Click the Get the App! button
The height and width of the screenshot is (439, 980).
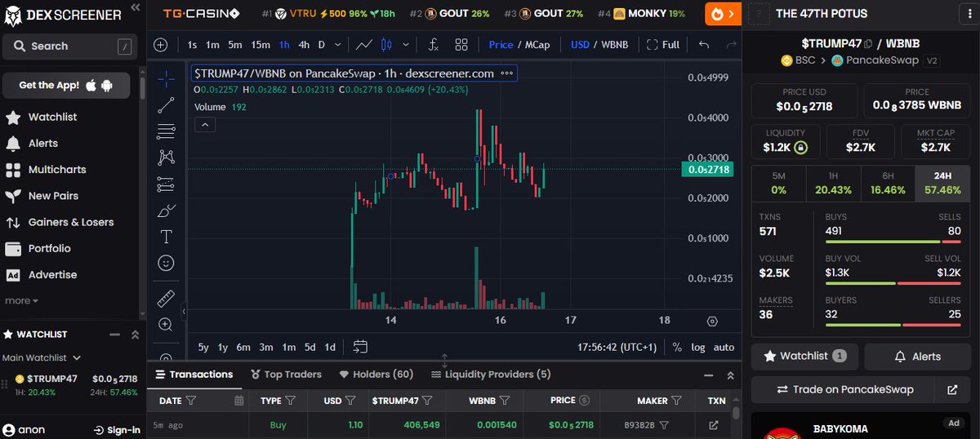click(x=66, y=85)
